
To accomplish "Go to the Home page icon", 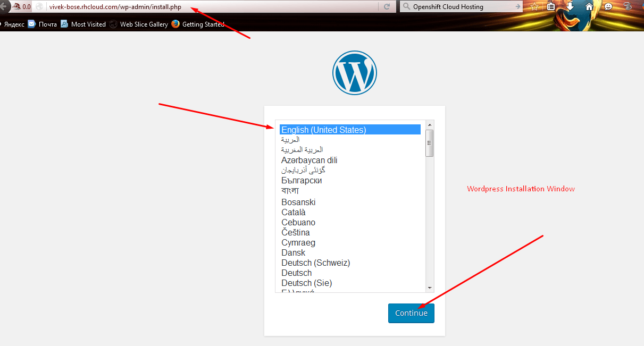I will point(589,7).
